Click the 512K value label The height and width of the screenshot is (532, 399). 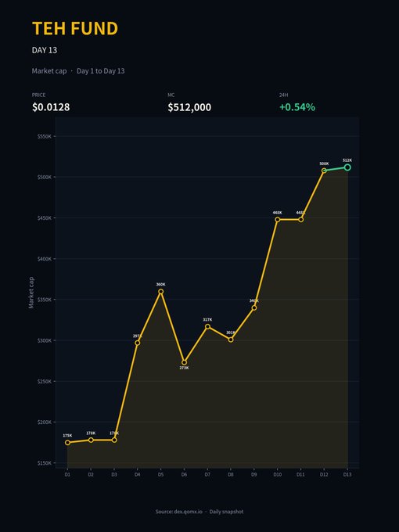pos(347,160)
